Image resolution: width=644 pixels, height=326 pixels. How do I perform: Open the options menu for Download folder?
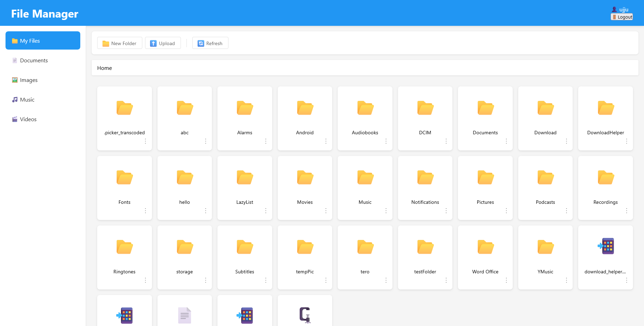click(566, 141)
